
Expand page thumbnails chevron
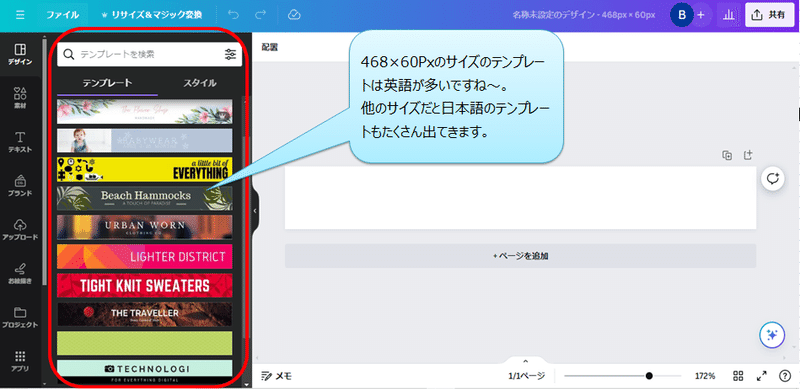[526, 360]
